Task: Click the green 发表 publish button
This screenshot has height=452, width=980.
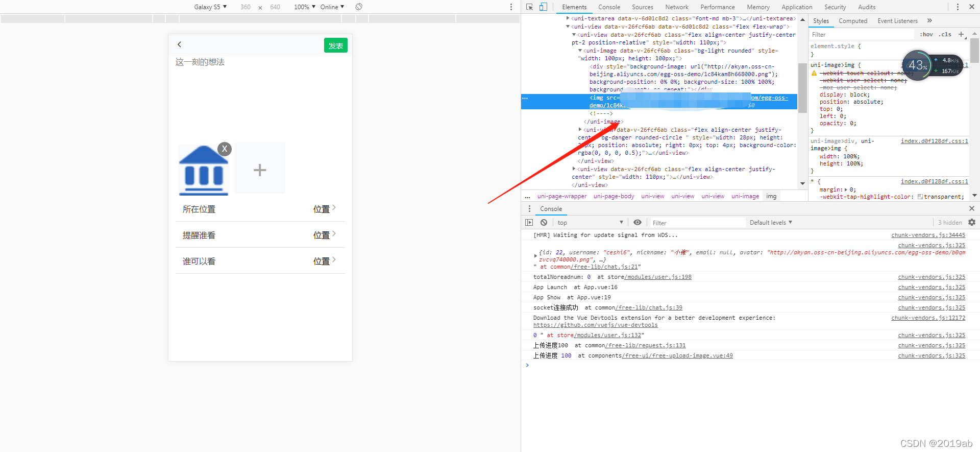Action: tap(335, 45)
